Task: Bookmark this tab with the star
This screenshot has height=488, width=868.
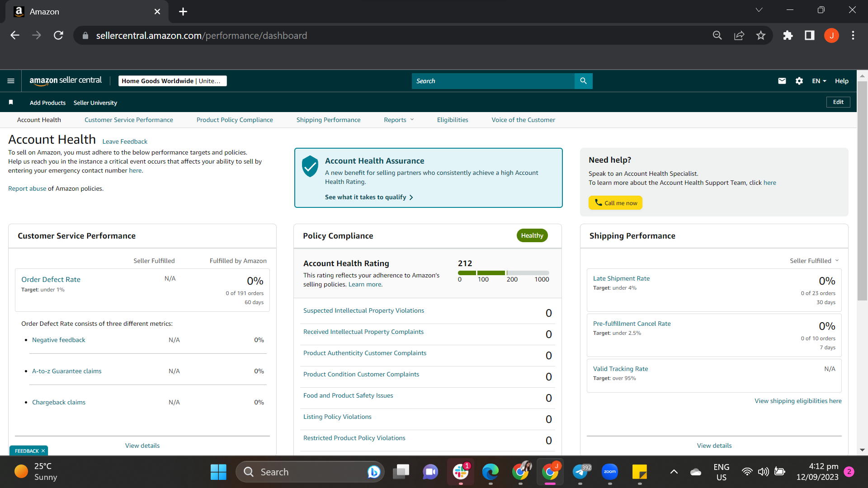Action: click(x=761, y=35)
